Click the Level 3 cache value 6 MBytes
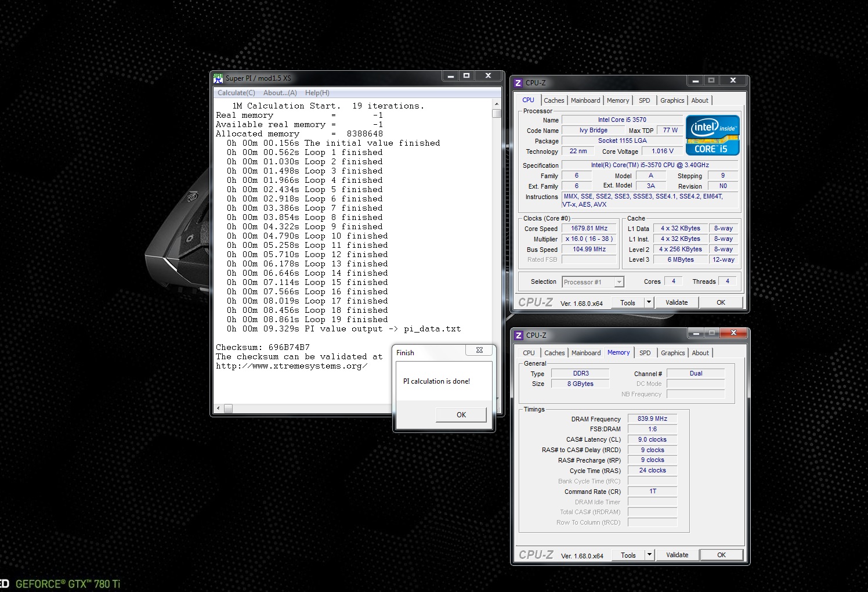The width and height of the screenshot is (868, 592). click(681, 260)
